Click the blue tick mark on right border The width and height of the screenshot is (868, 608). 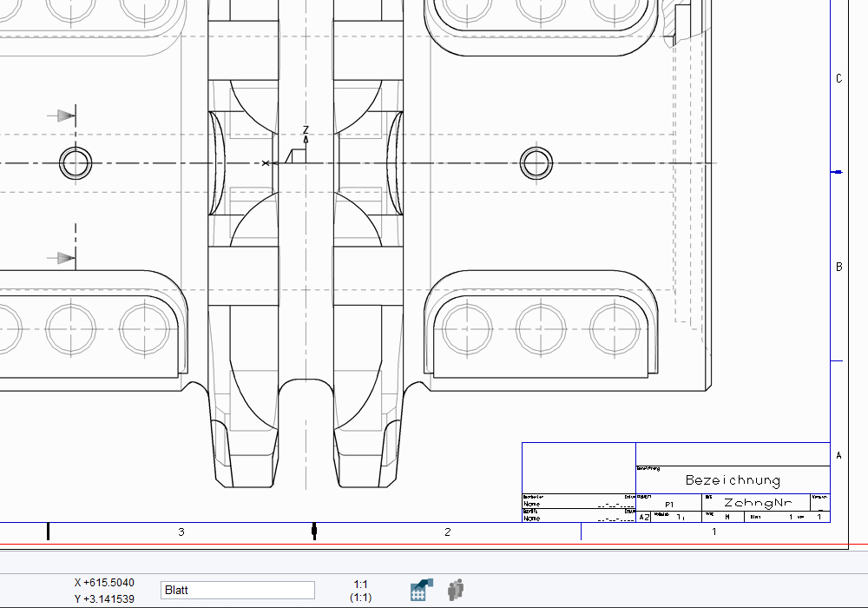tap(838, 172)
